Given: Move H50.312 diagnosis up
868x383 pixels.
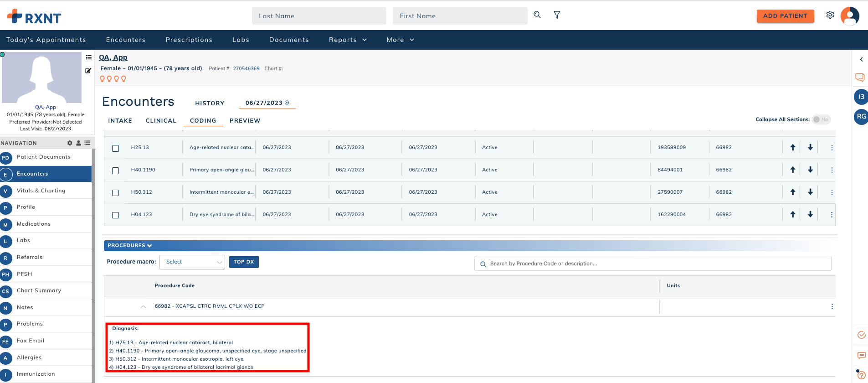Looking at the screenshot, I should tap(793, 192).
